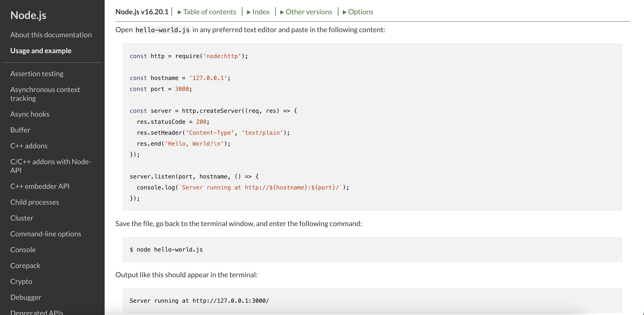
Task: Click the Node.js logo heading
Action: 28,15
